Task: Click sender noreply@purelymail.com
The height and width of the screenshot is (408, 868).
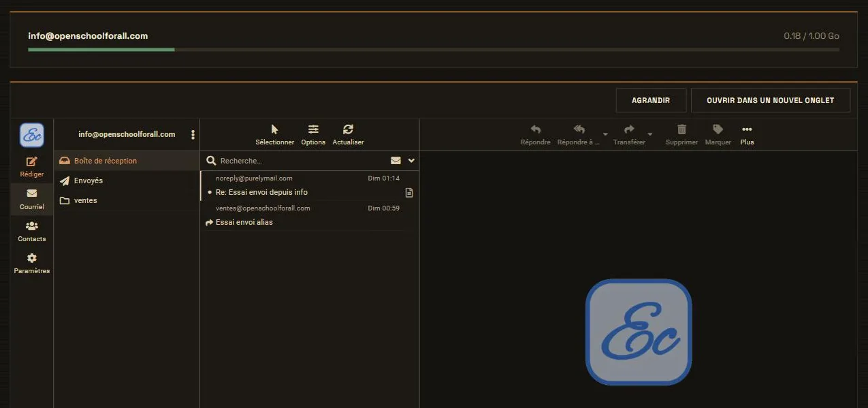Action: (x=254, y=178)
